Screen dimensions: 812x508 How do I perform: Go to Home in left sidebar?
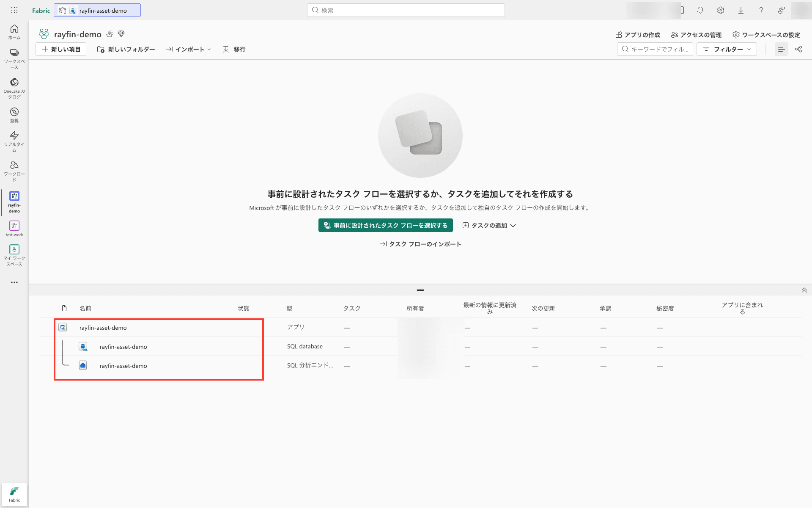pyautogui.click(x=14, y=32)
